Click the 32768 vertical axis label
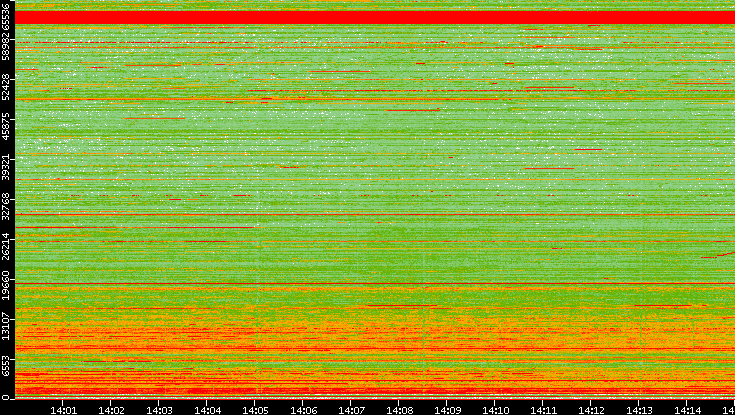735x415 pixels. pyautogui.click(x=5, y=207)
